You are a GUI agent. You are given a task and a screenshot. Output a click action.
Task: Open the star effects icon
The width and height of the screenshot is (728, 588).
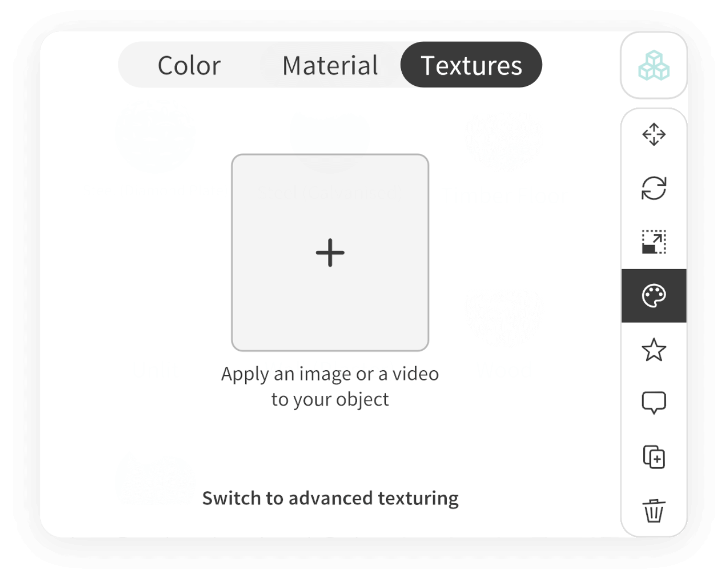654,350
